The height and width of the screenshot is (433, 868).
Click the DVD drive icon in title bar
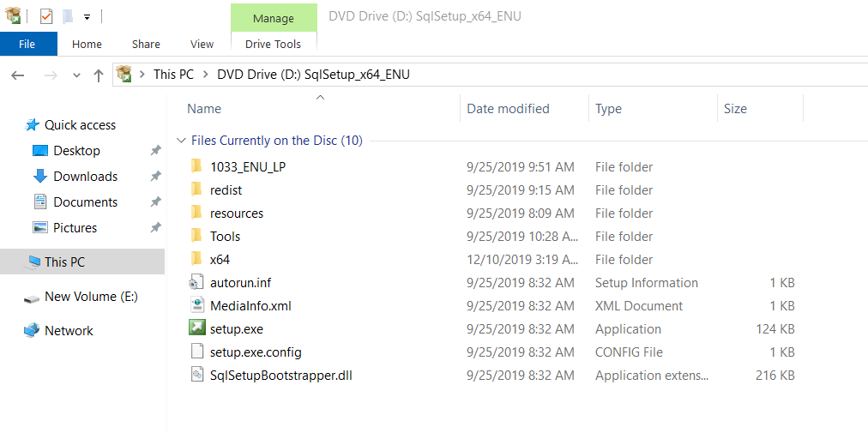pos(13,15)
